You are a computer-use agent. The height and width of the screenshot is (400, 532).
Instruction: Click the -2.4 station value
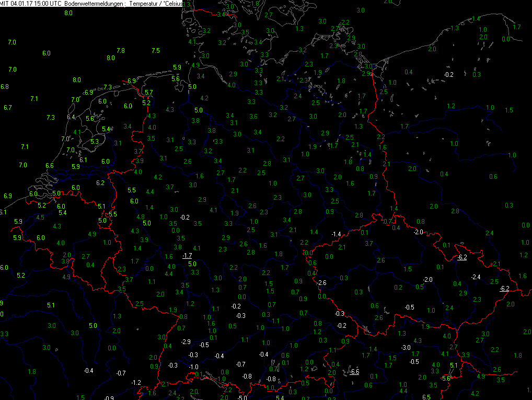point(476,277)
